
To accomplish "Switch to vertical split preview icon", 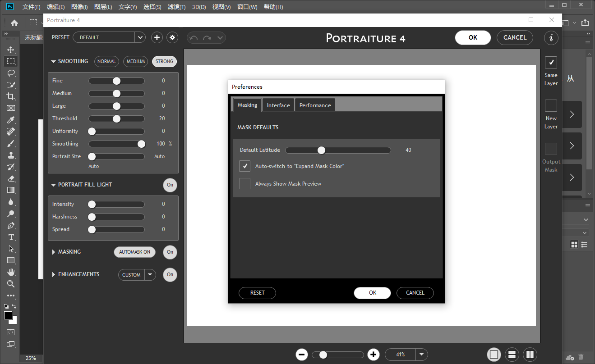I will click(530, 355).
